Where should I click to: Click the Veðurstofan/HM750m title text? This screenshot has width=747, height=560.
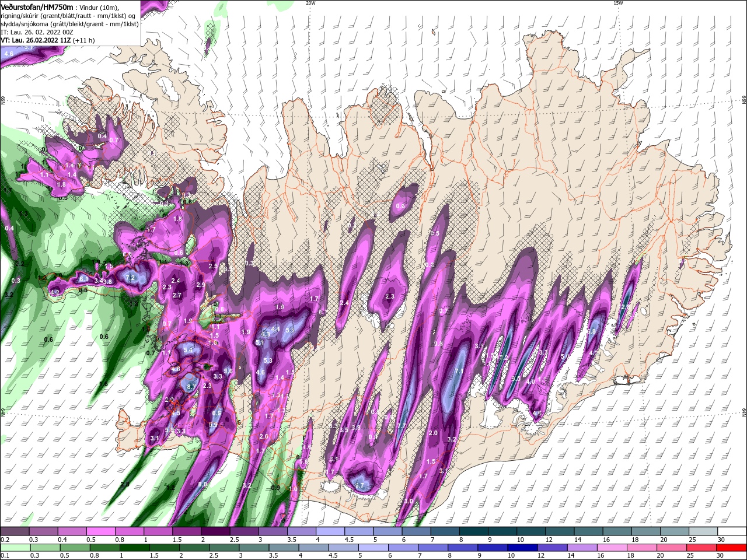37,6
